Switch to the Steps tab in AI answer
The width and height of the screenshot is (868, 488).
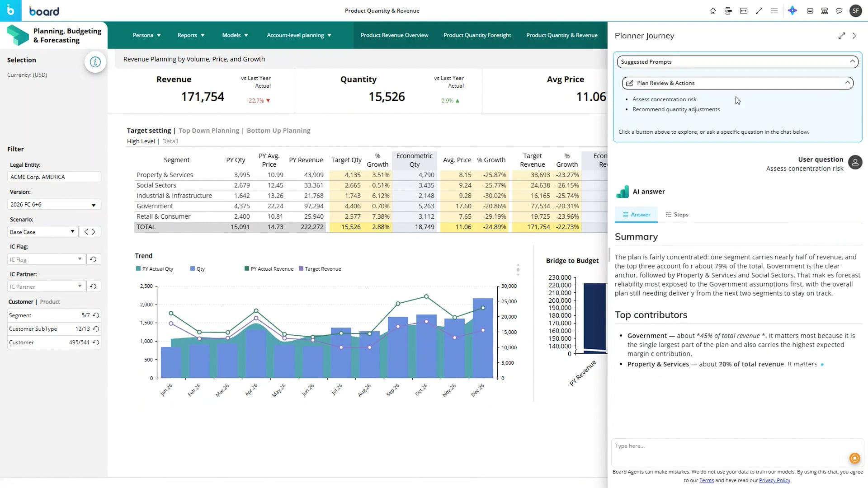677,215
